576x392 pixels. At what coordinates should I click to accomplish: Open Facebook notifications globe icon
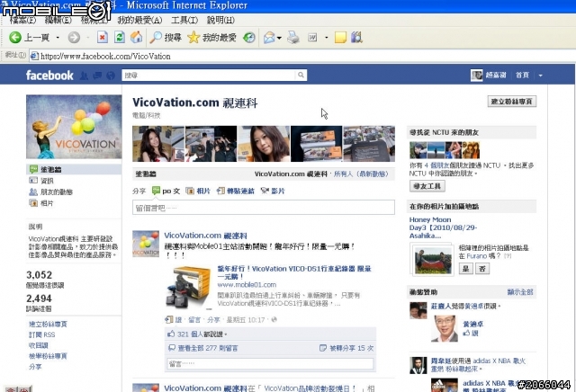(x=111, y=76)
